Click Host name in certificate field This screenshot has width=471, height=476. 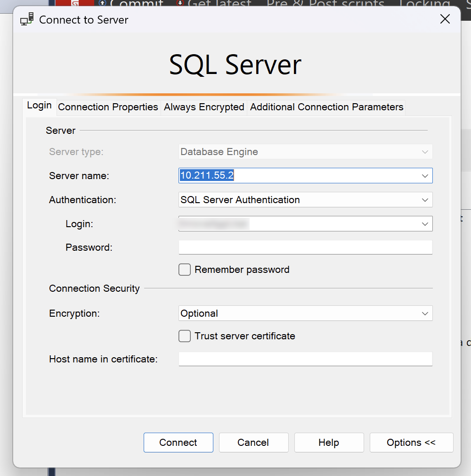tap(305, 359)
